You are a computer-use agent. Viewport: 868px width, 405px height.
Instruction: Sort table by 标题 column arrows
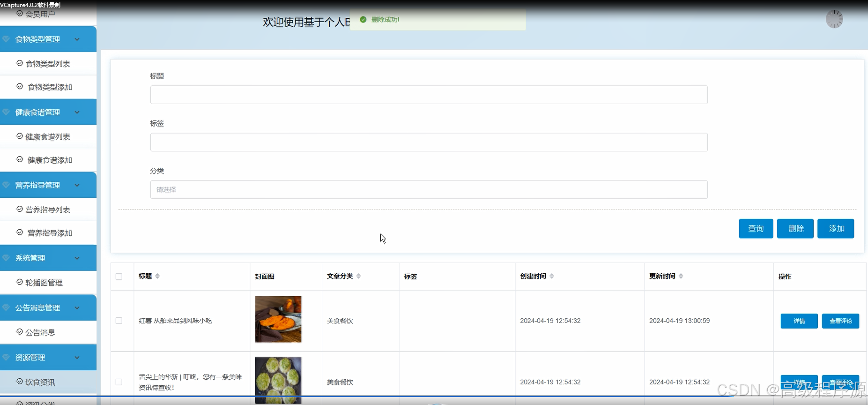(x=157, y=276)
